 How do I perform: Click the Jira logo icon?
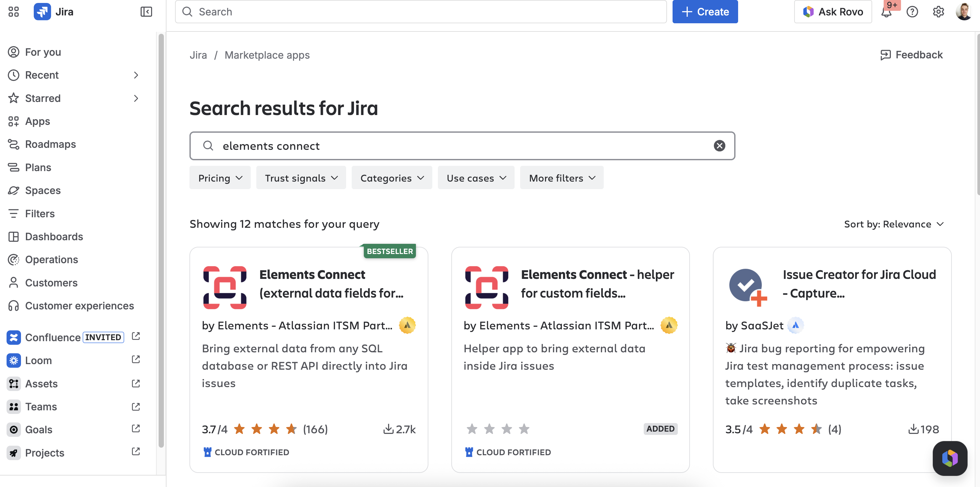pyautogui.click(x=42, y=12)
